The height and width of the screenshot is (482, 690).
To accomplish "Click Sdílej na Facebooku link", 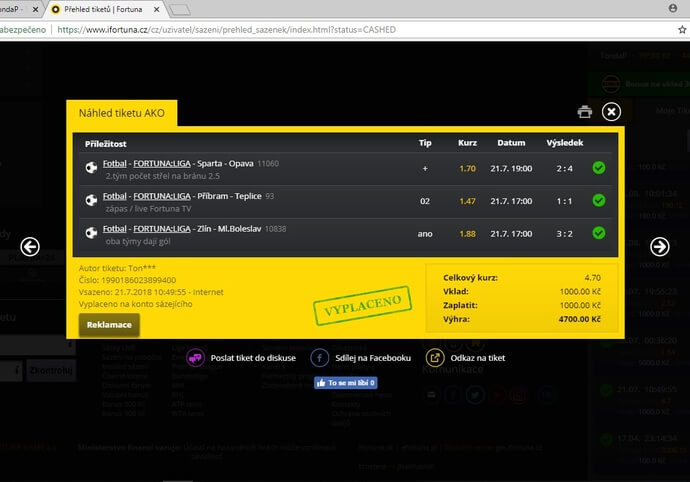I will point(373,358).
